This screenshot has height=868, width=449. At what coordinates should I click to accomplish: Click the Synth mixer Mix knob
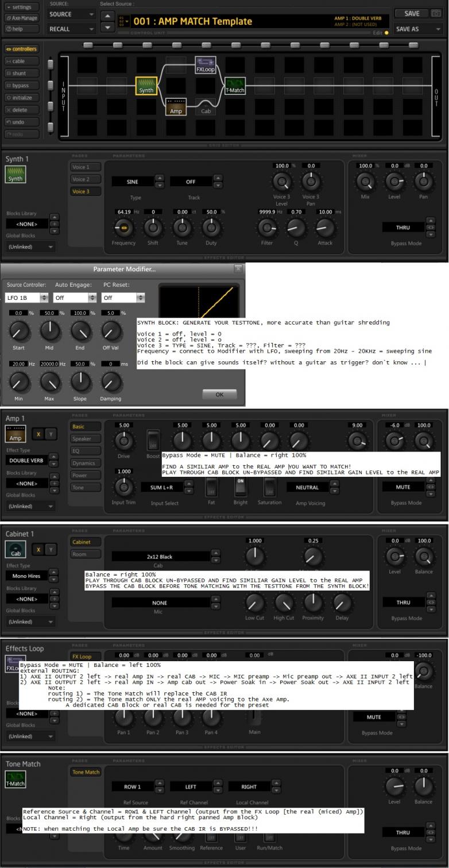[365, 182]
